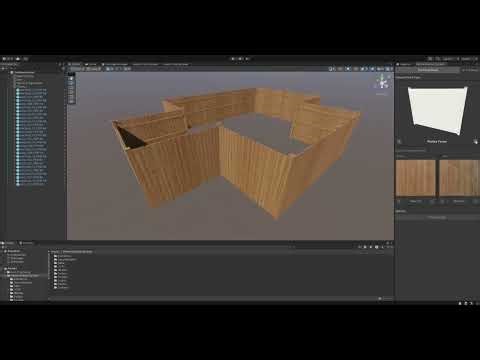Toggle Persp label under orientation gizmo
The height and width of the screenshot is (360, 480).
382,94
